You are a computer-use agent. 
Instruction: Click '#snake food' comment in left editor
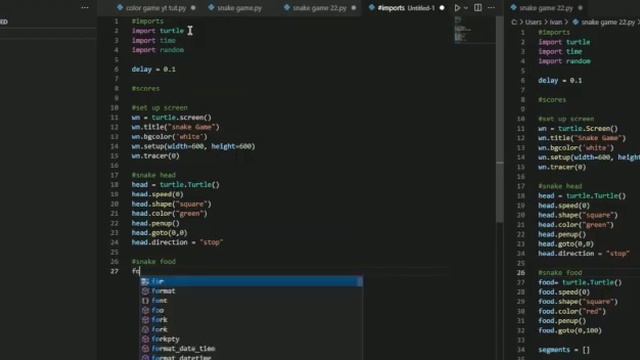click(153, 262)
